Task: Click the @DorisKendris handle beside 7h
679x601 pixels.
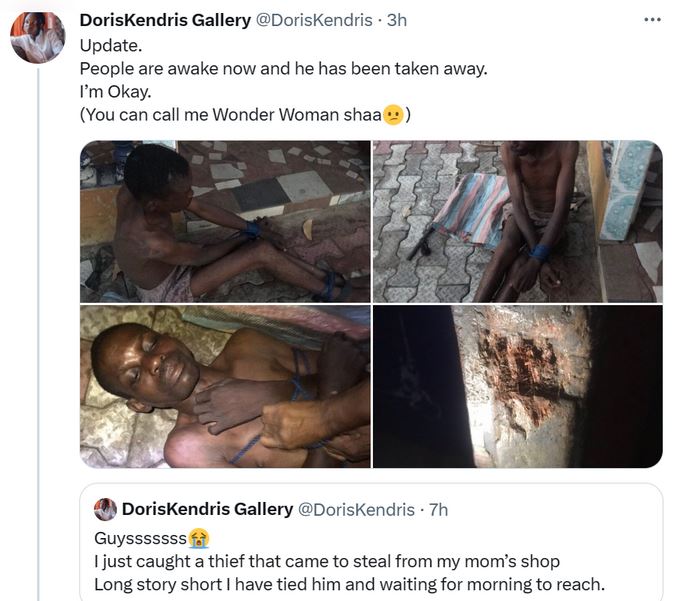Action: [356, 509]
